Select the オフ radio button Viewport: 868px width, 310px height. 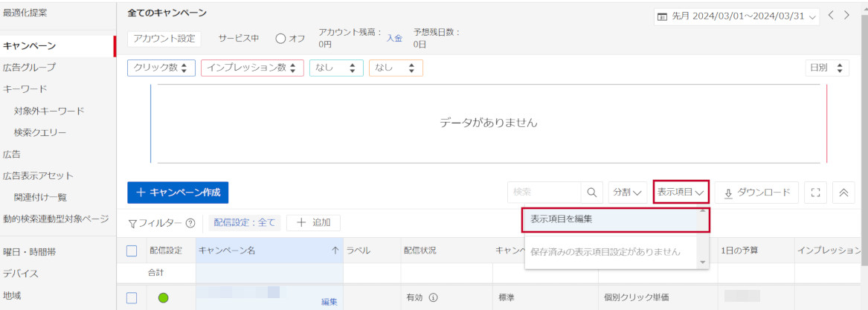point(280,39)
